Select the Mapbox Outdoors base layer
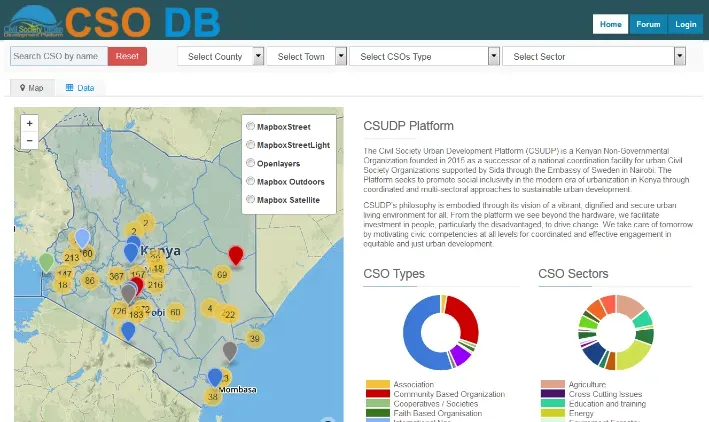709x422 pixels. [250, 181]
